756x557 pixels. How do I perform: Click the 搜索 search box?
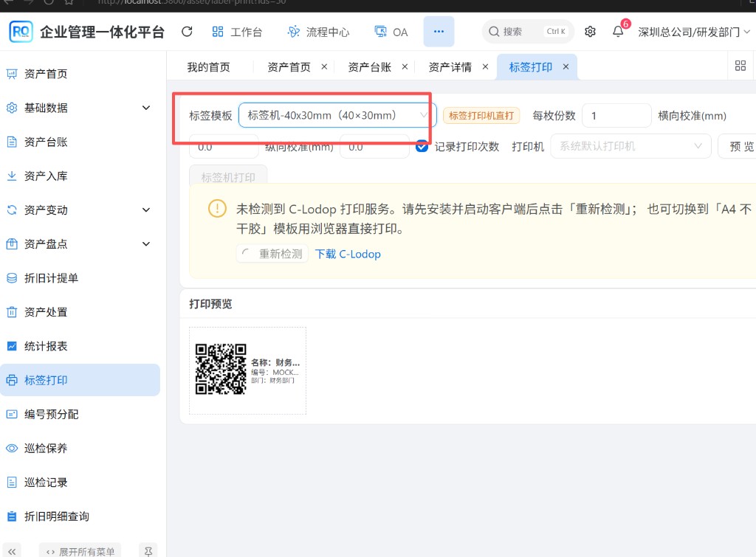coord(528,31)
